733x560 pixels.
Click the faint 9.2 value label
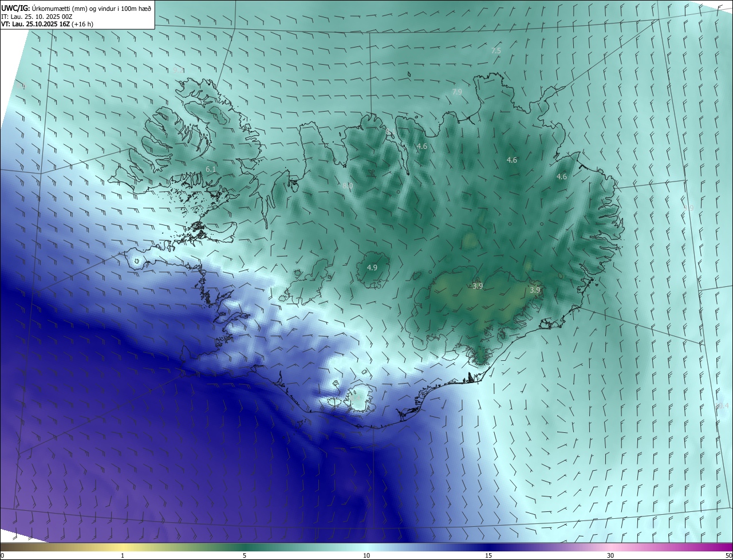178,70
